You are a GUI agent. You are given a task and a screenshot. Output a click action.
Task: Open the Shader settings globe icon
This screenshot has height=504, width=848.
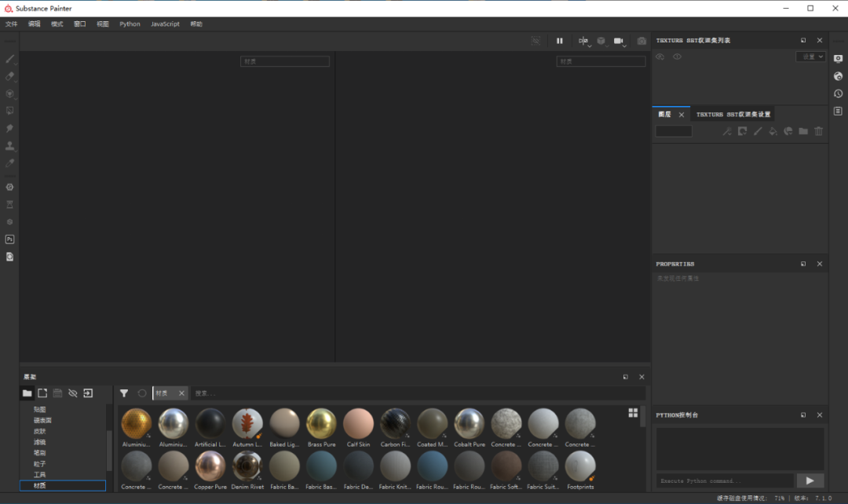(x=839, y=76)
